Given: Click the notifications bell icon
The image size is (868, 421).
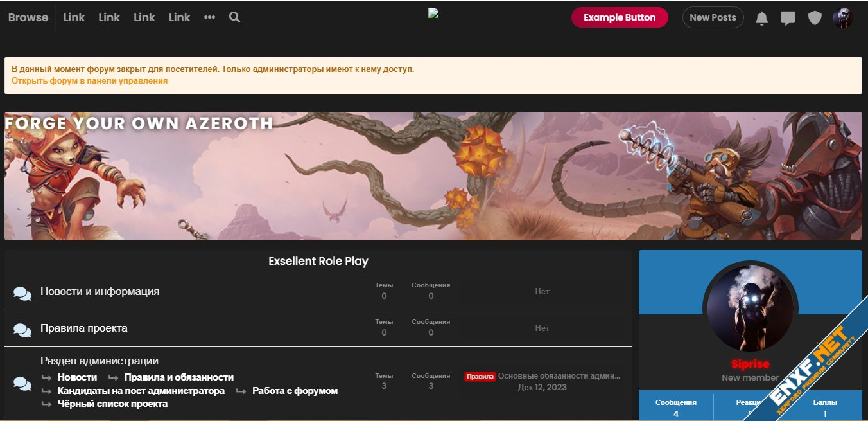Looking at the screenshot, I should (x=761, y=18).
